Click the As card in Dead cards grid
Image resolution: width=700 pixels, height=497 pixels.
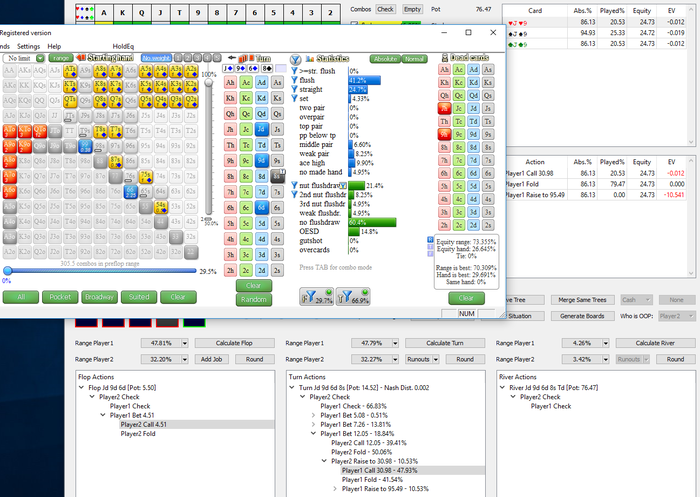[488, 69]
